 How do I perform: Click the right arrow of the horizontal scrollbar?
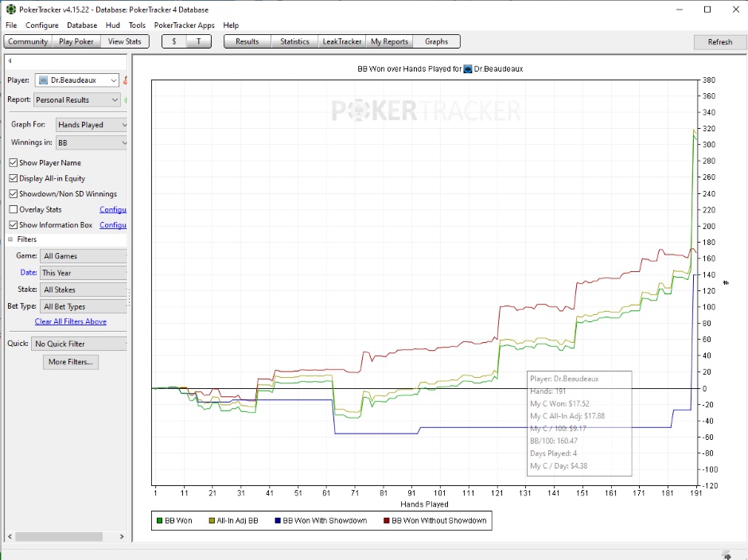122,537
